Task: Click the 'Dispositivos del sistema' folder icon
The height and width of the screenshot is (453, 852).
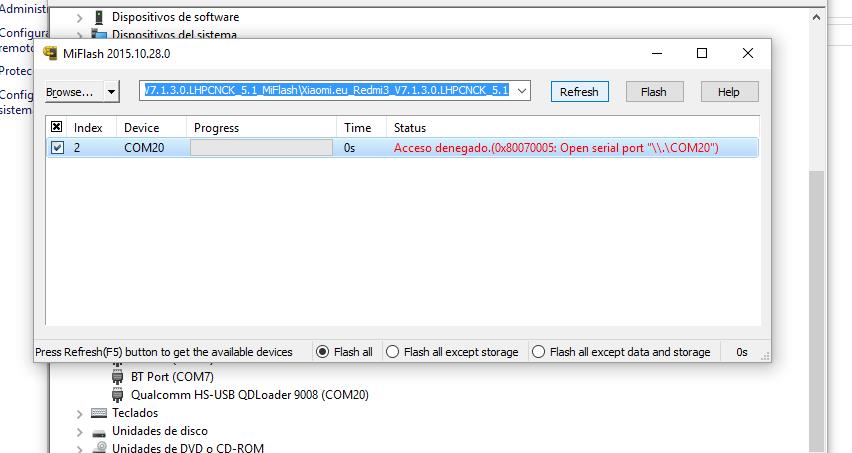Action: 99,34
